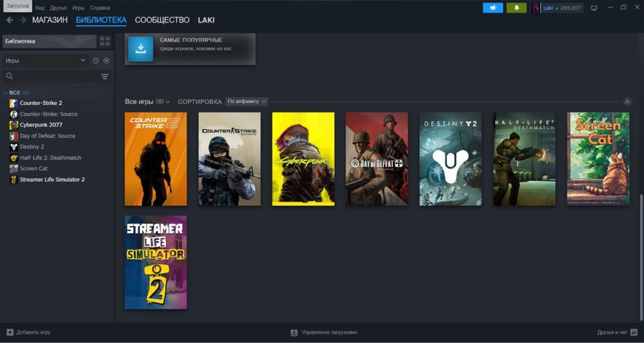This screenshot has width=644, height=343.
Task: Go back with the left arrow
Action: tap(10, 20)
